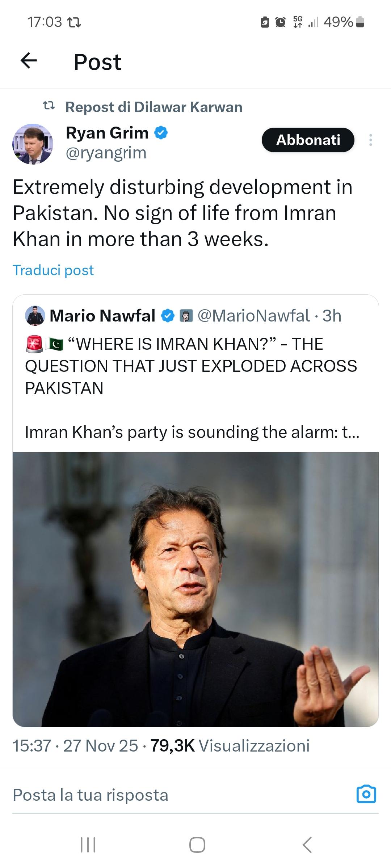Tap the Abbonati subscribe button

(308, 140)
